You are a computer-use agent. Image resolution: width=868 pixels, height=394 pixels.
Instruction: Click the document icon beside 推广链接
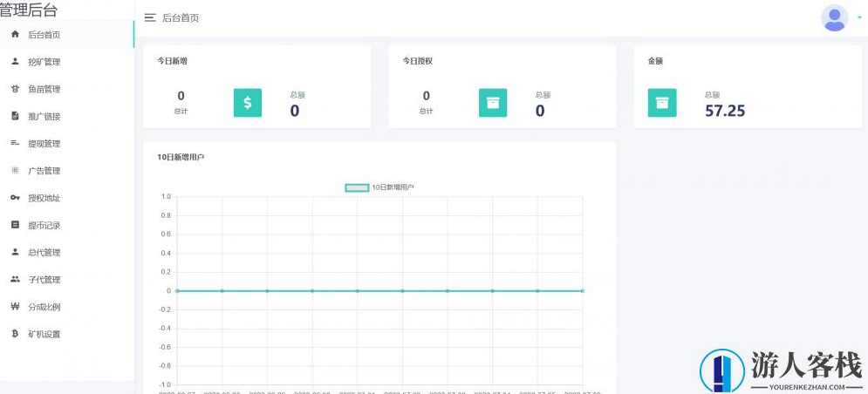[x=16, y=116]
